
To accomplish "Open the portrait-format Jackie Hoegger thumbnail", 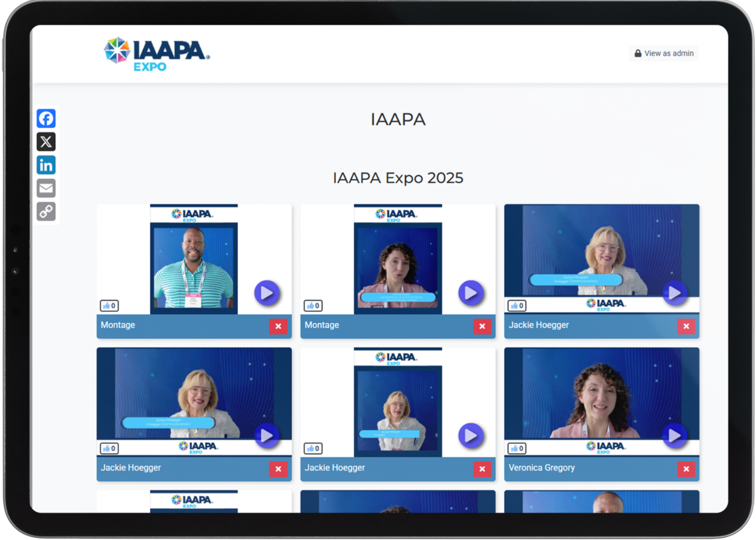I will (x=398, y=402).
